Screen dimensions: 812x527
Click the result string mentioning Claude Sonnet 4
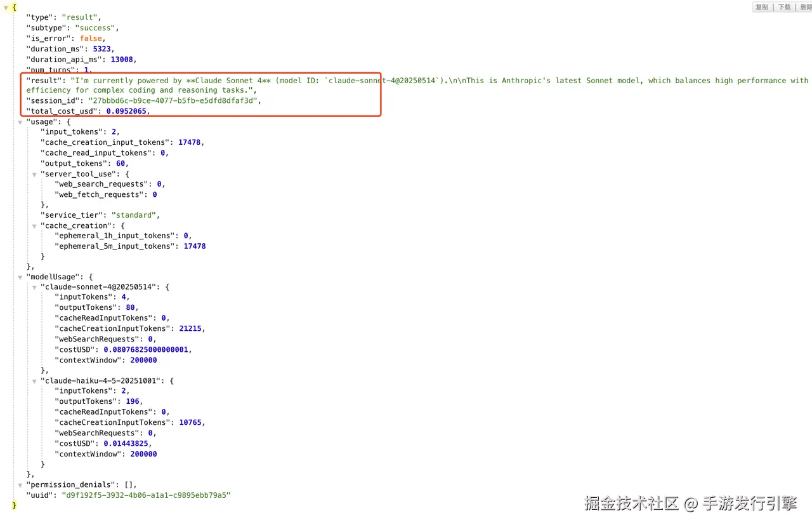click(x=417, y=85)
